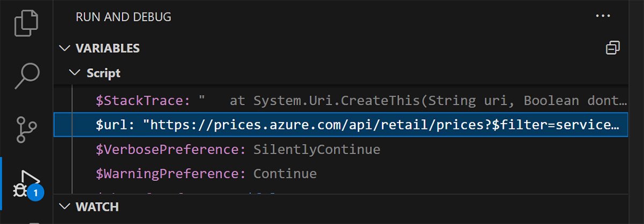
Task: Expand the WATCH section chevron
Action: click(x=65, y=207)
